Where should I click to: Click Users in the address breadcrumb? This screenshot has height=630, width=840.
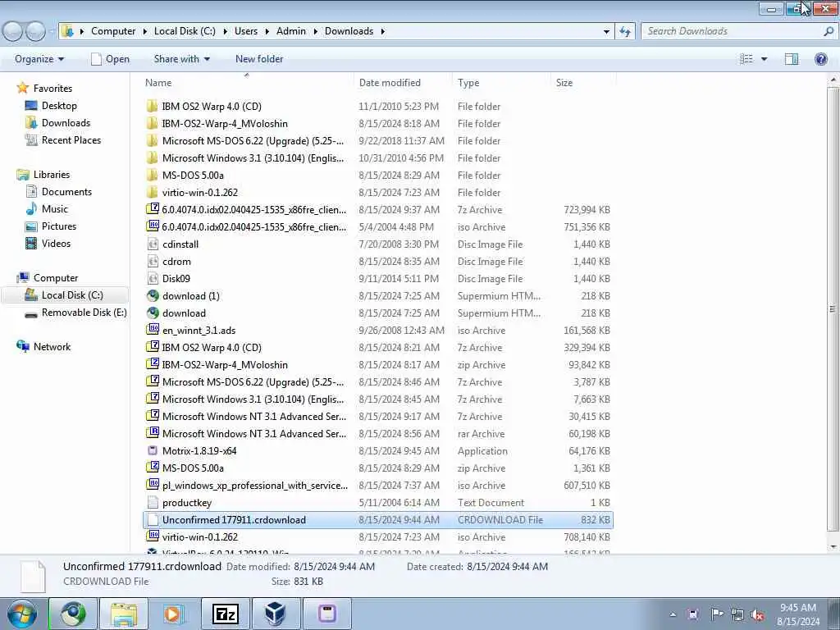(246, 31)
